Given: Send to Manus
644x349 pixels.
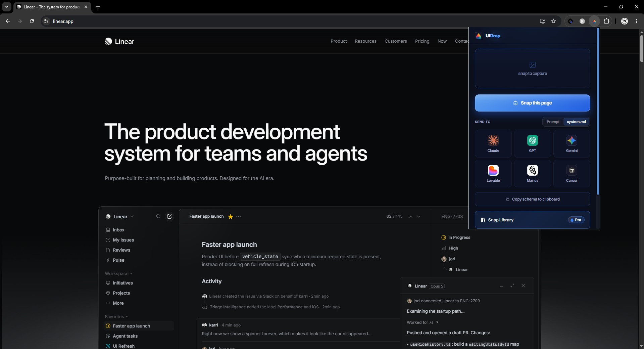Looking at the screenshot, I should pos(532,174).
